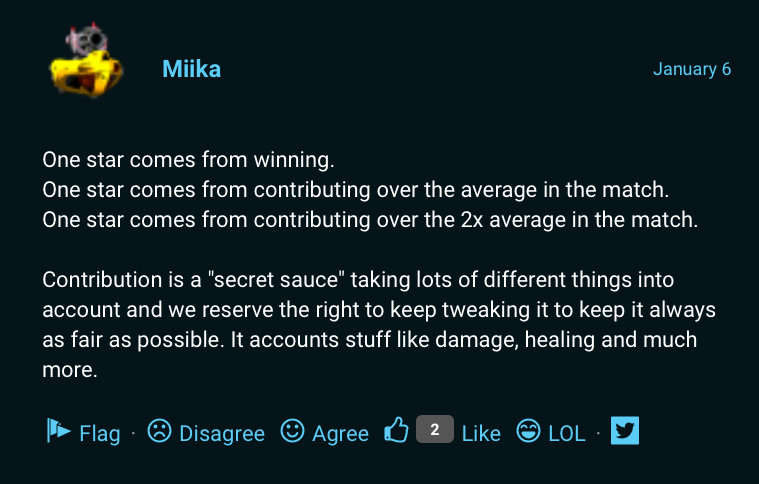Click the flag icon to report post
Image resolution: width=759 pixels, height=484 pixels.
58,432
